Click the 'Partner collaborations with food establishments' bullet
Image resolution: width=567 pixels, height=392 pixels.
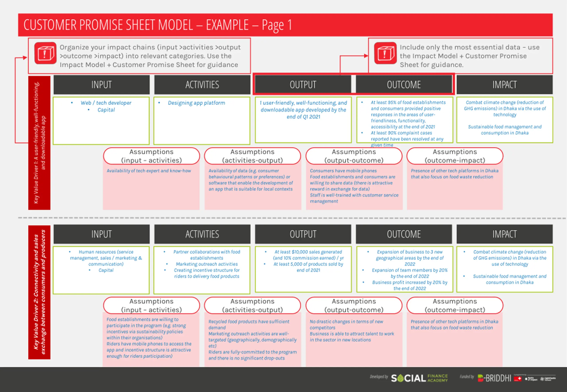coord(207,255)
